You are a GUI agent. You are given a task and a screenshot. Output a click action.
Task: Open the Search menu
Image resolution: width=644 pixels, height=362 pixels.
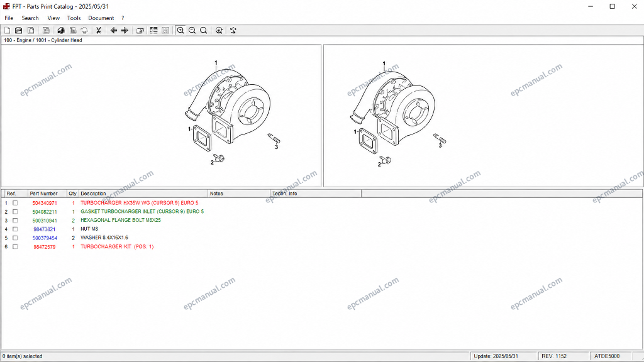pyautogui.click(x=30, y=18)
